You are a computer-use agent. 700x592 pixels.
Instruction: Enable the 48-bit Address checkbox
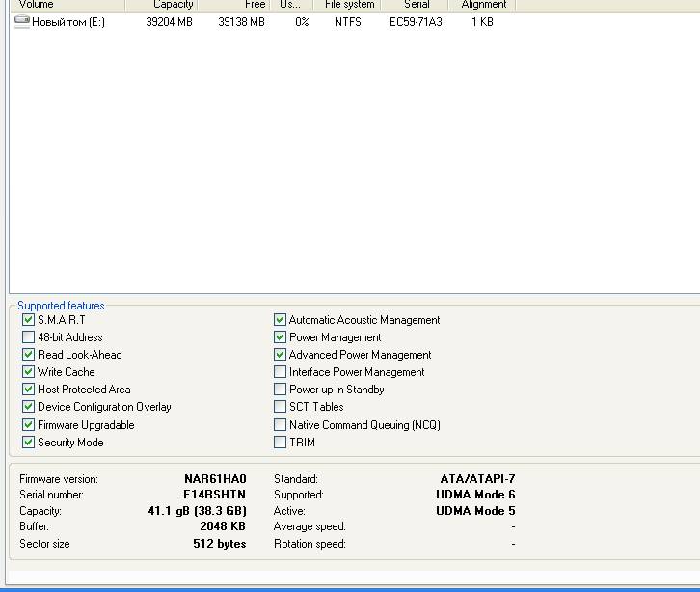[x=28, y=337]
